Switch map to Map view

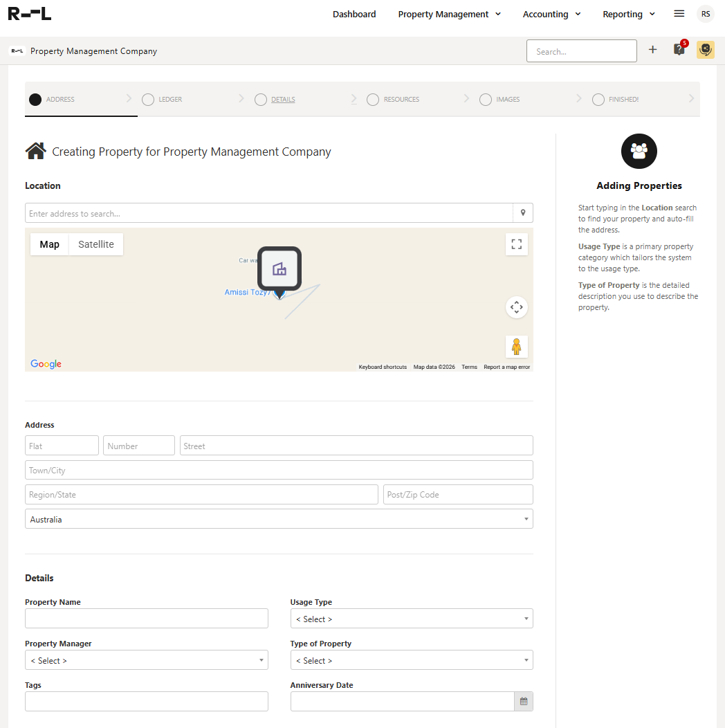point(50,244)
